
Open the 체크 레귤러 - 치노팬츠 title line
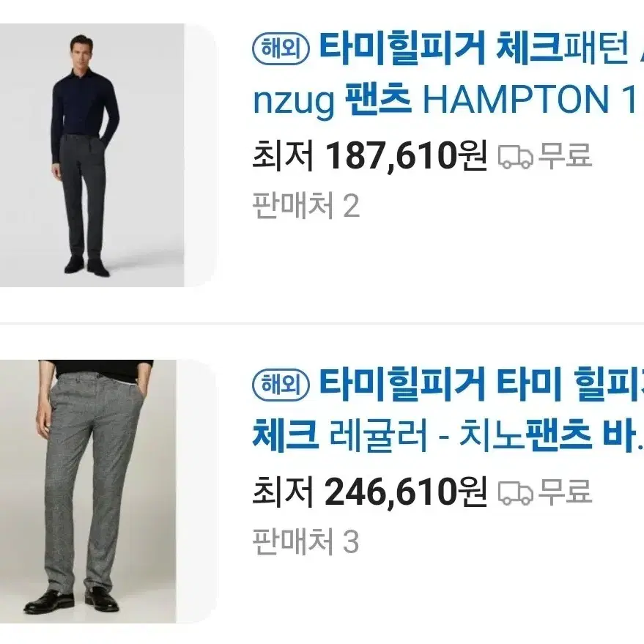tap(448, 435)
